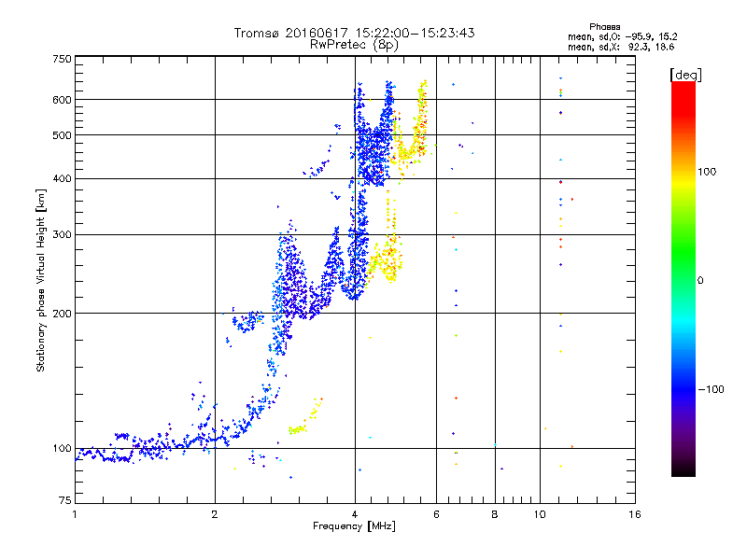Image resolution: width=747 pixels, height=560 pixels.
Task: Click the plot title 'Tromsø 20160617 15:22:00-15:23:43'
Action: click(354, 33)
